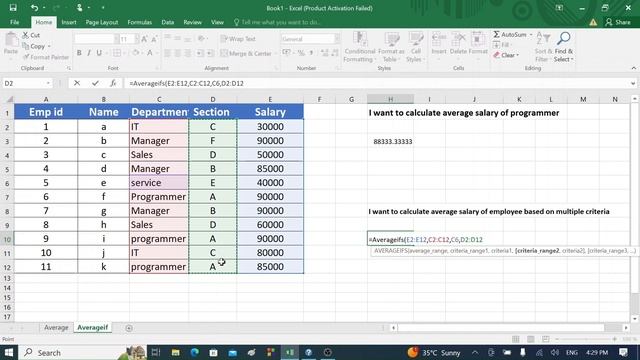Screen dimensions: 640x360
Task: Collapse the ribbon
Action: click(633, 68)
